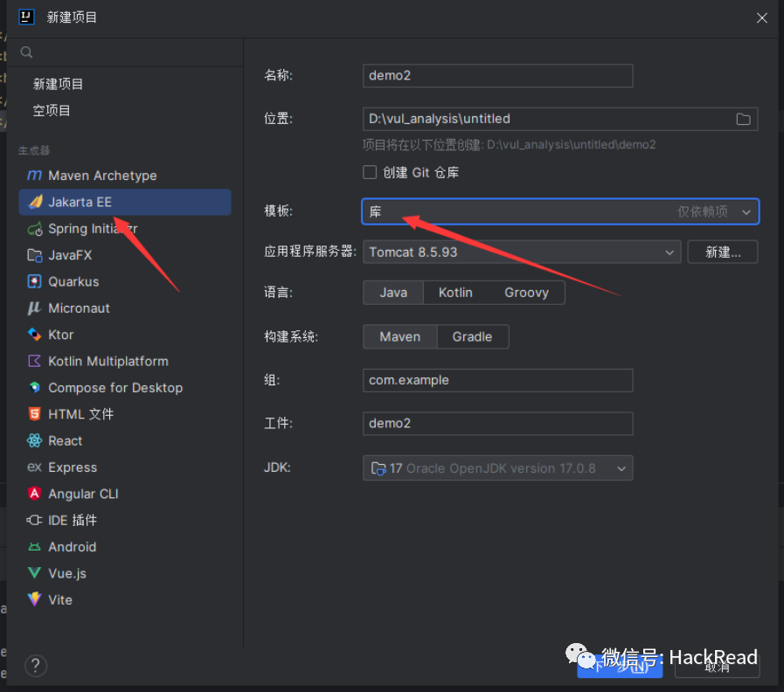Click the Quarkus label

click(x=73, y=281)
